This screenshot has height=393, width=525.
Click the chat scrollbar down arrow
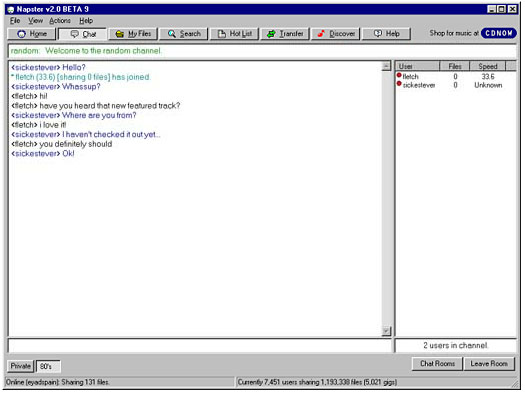[386, 331]
